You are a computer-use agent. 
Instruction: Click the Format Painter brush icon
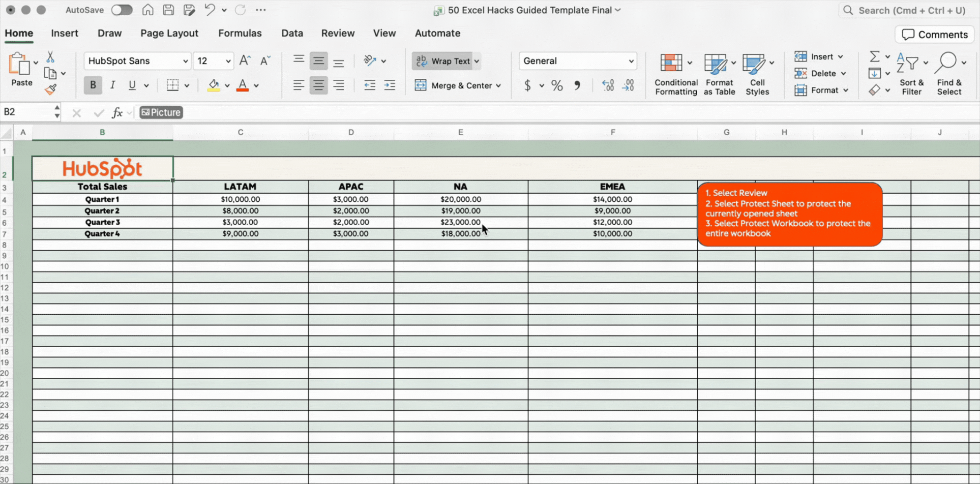50,90
